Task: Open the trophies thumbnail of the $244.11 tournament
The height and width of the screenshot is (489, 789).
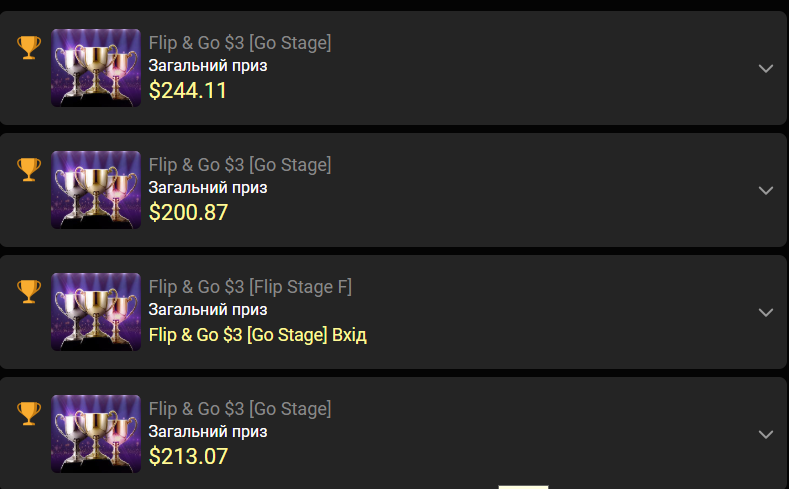Action: (96, 67)
